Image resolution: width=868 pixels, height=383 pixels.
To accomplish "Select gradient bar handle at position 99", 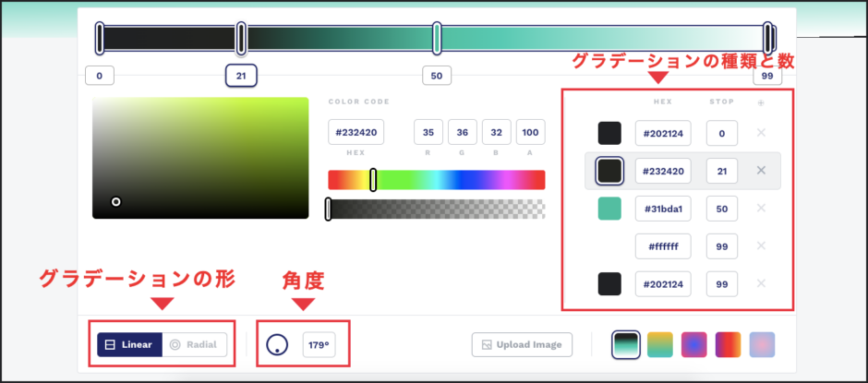I will (x=767, y=38).
